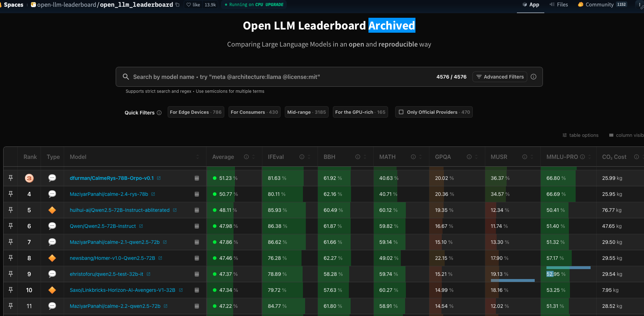Image resolution: width=644 pixels, height=316 pixels.
Task: Show info for the BBH column
Action: 358,157
